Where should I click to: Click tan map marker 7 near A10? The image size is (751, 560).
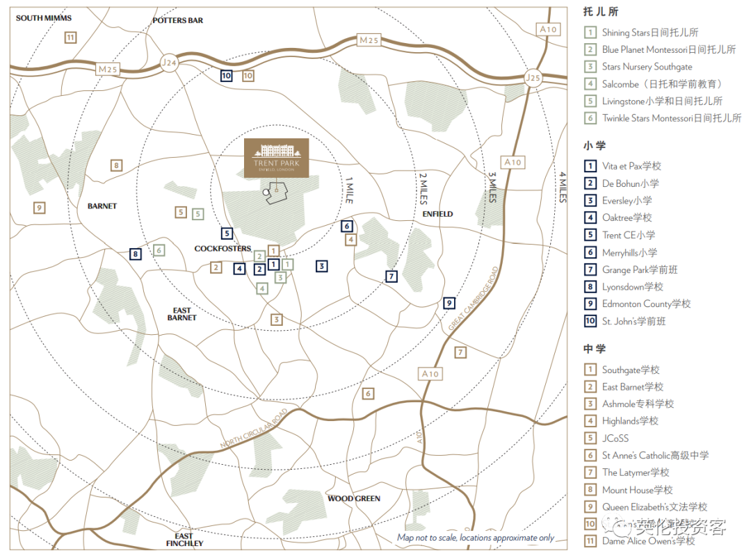pyautogui.click(x=460, y=353)
